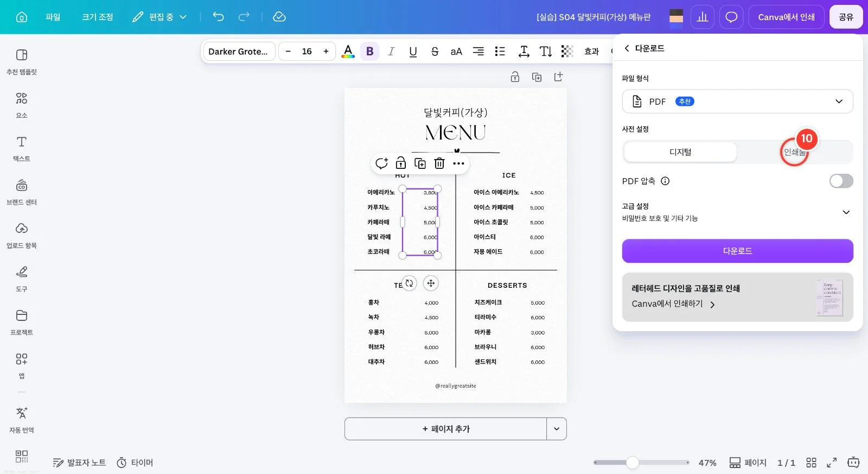868x474 pixels.
Task: Click the 공유 share button
Action: 846,17
